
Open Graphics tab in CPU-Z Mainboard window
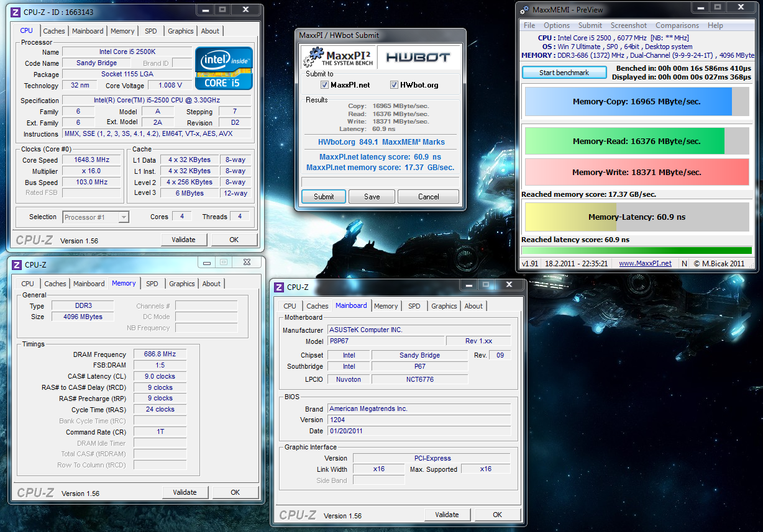point(444,306)
